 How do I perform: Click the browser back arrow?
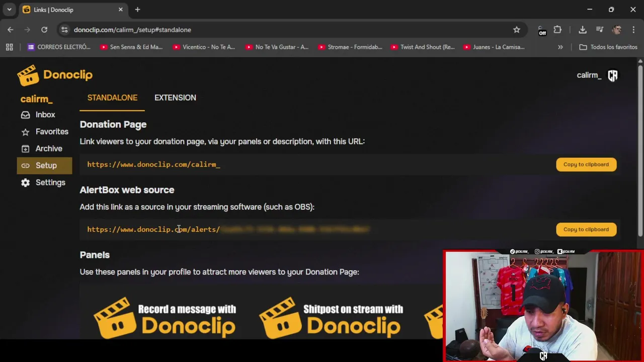pyautogui.click(x=11, y=30)
